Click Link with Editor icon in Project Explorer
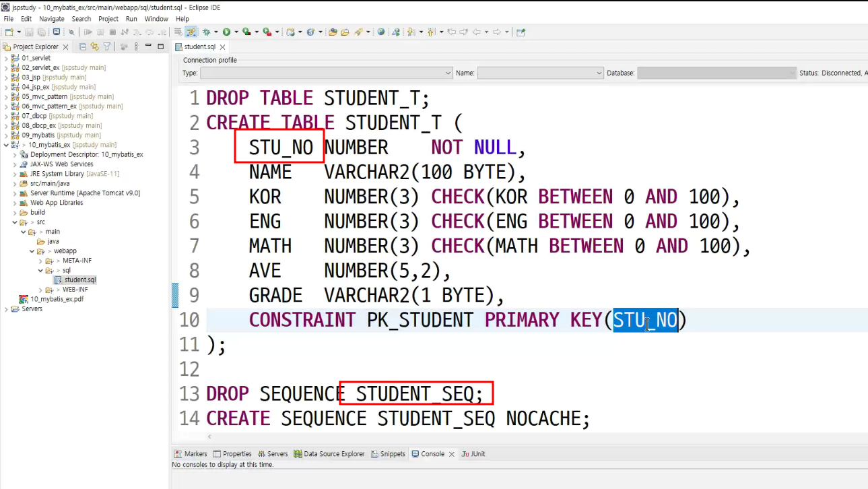Image resolution: width=868 pixels, height=489 pixels. click(94, 46)
